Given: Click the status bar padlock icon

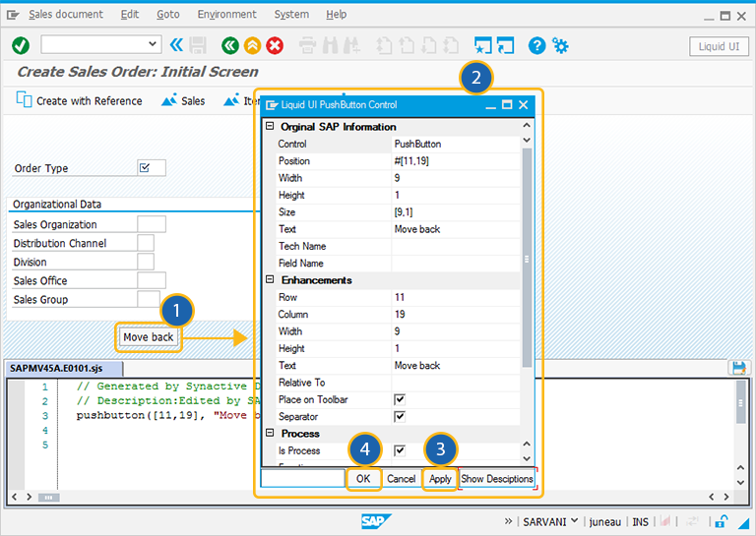Looking at the screenshot, I should click(x=721, y=521).
